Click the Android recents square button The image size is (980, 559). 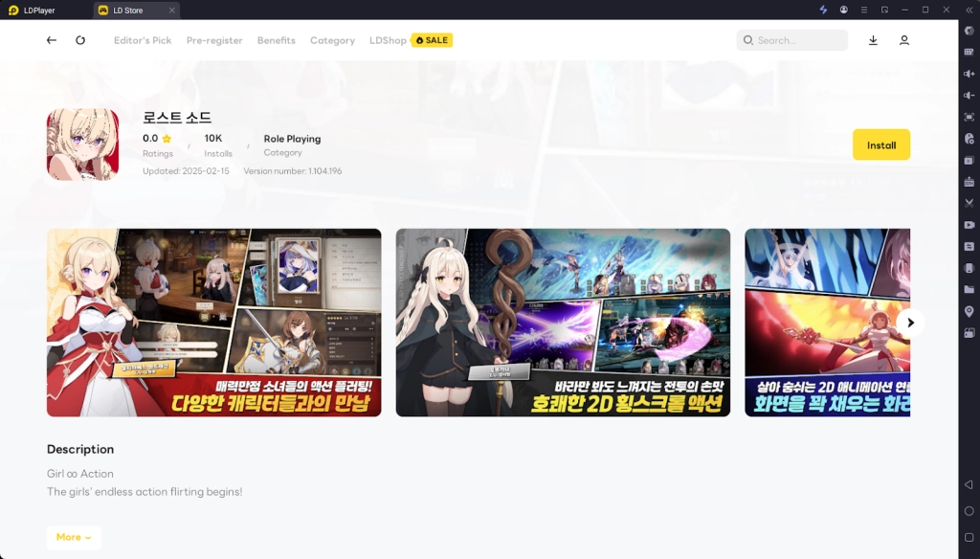click(x=969, y=537)
